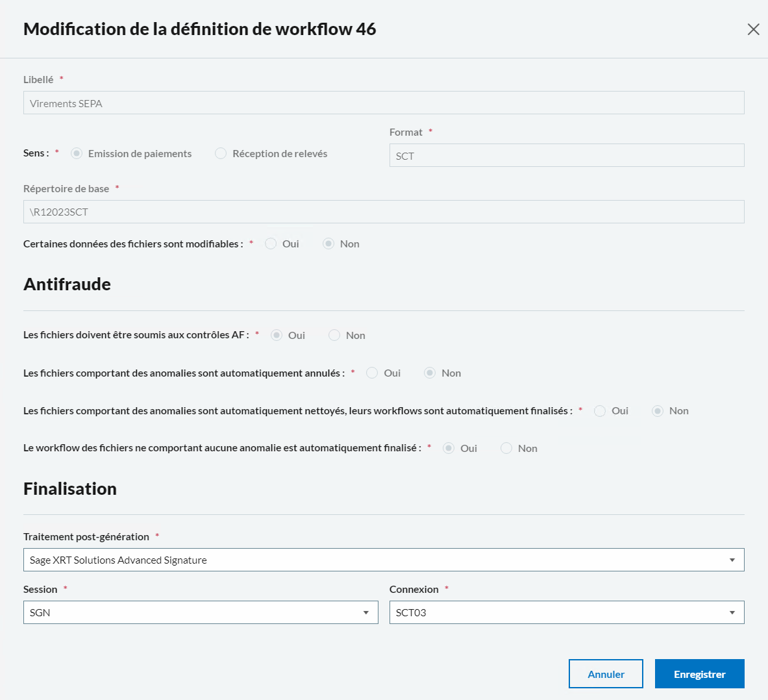Click the Libellé field containing Virements SEPA

[x=383, y=103]
